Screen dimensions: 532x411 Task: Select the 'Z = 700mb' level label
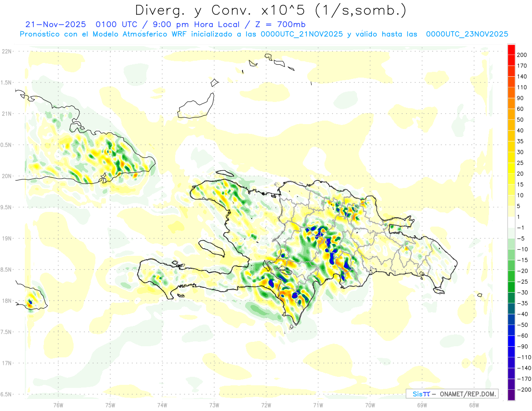point(280,25)
